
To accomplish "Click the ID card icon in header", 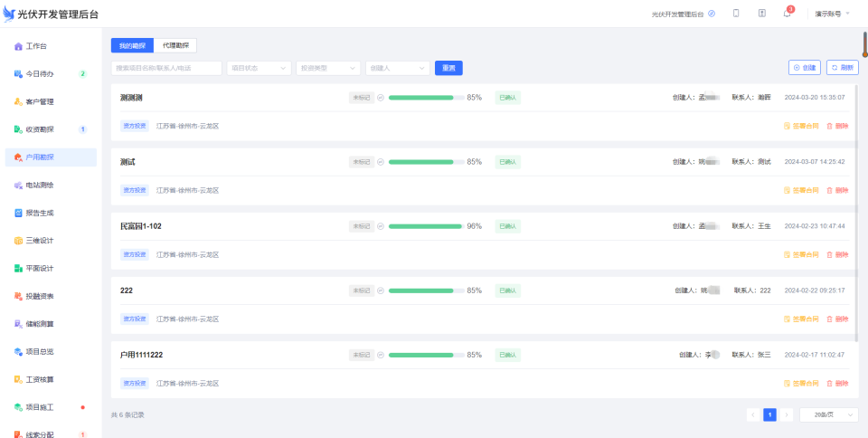I will click(762, 14).
